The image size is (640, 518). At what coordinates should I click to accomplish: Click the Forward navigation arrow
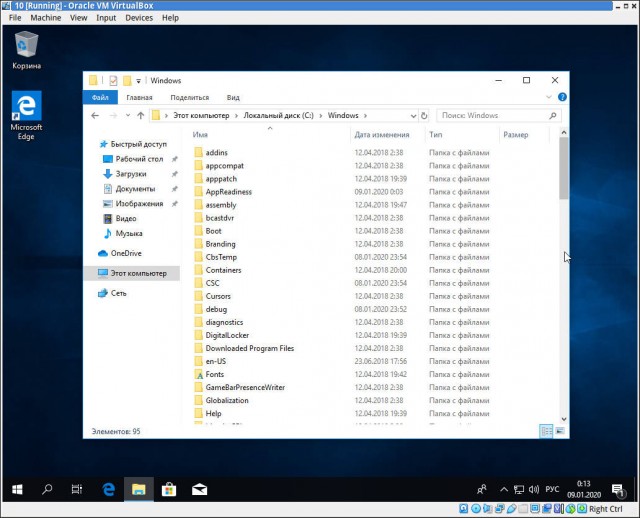coord(113,116)
